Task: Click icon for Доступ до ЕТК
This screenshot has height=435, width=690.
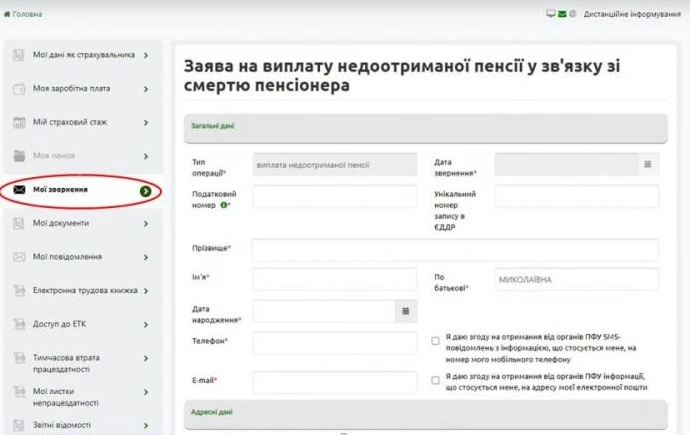Action: tap(19, 324)
